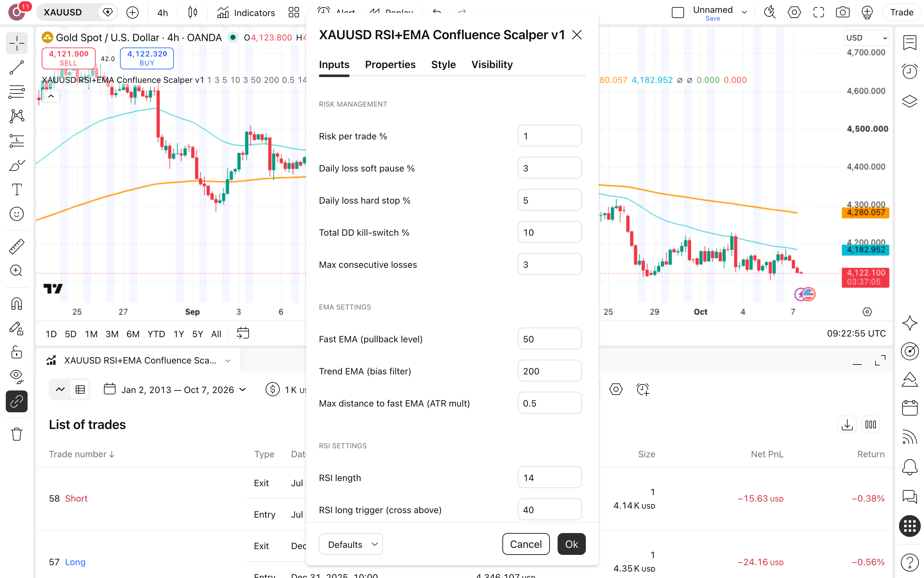Select the text annotation tool
This screenshot has height=578, width=924.
pos(16,189)
